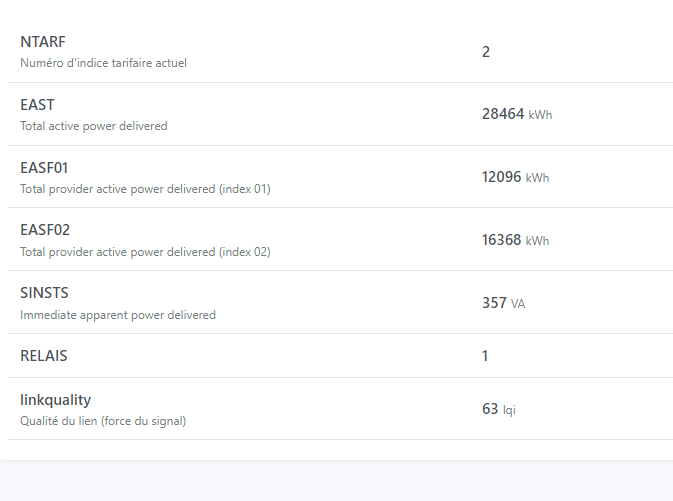Click the SINSTS value 357

click(x=494, y=303)
